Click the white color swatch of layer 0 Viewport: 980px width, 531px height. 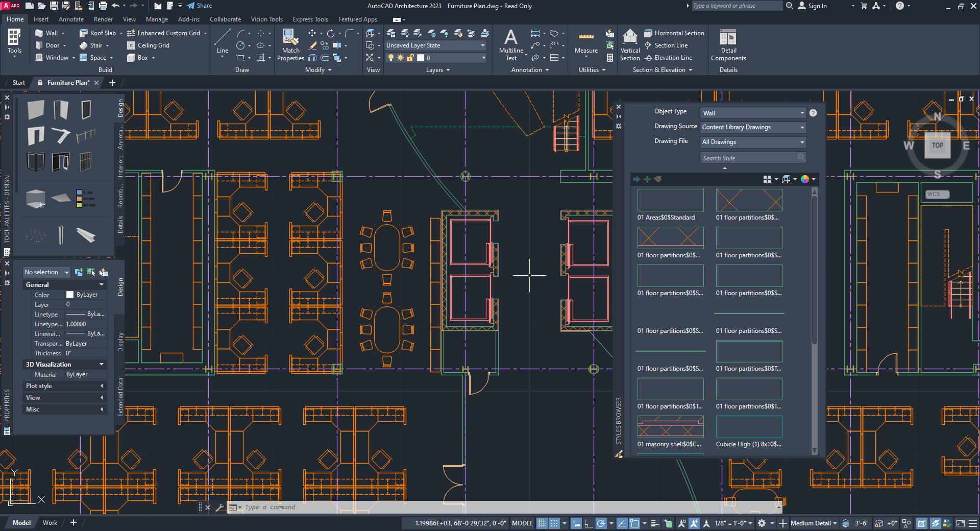click(x=421, y=58)
